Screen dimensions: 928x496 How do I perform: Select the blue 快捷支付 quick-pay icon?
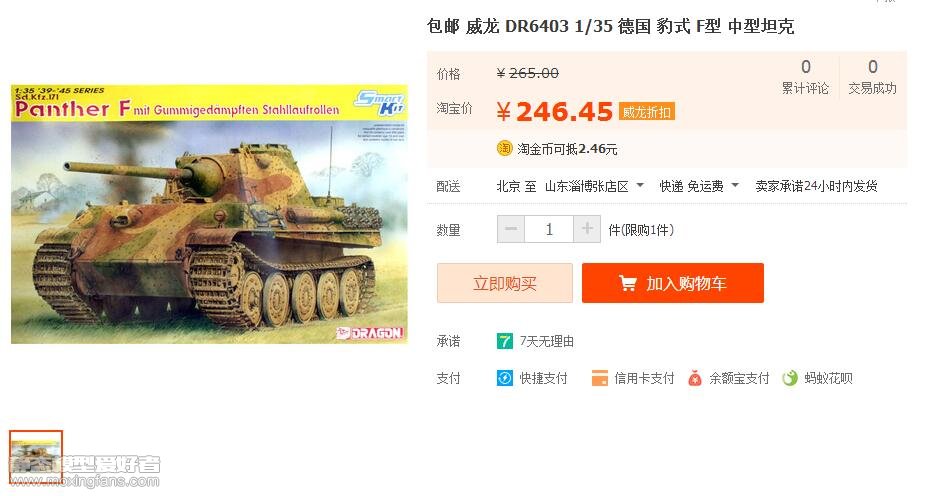point(504,378)
